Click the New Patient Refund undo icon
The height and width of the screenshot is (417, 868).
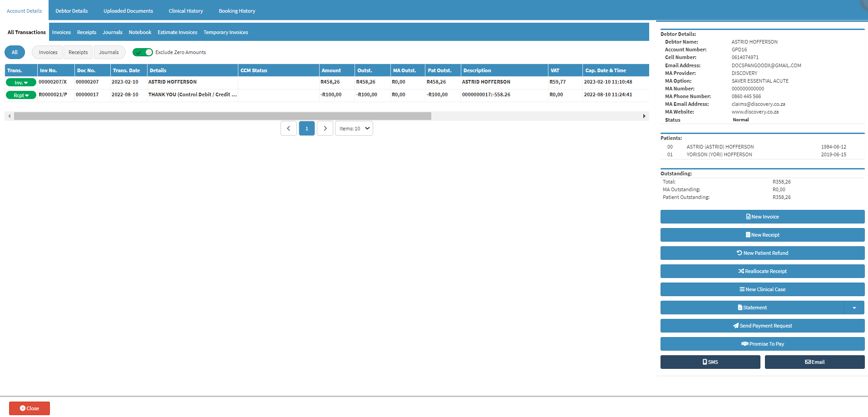point(740,253)
